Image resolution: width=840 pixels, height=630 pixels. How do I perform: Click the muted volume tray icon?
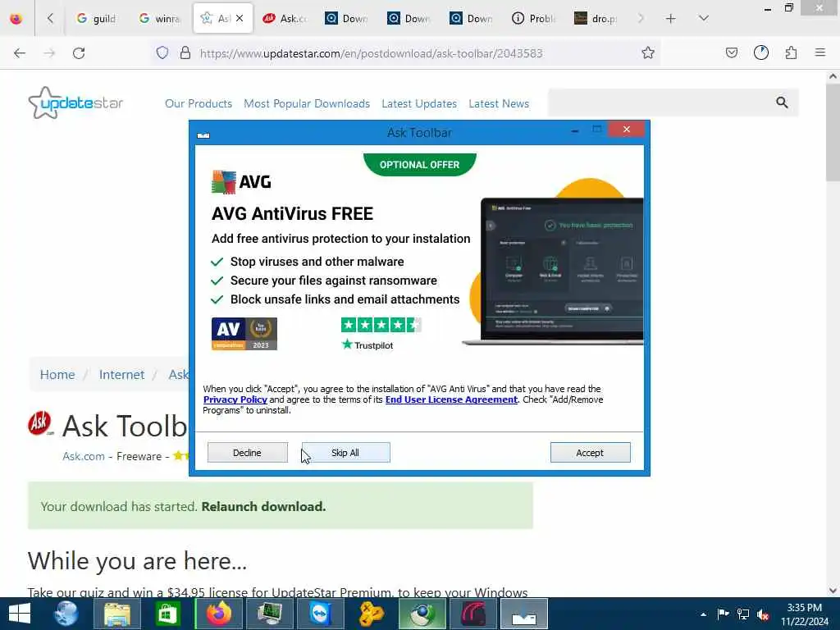coord(763,614)
